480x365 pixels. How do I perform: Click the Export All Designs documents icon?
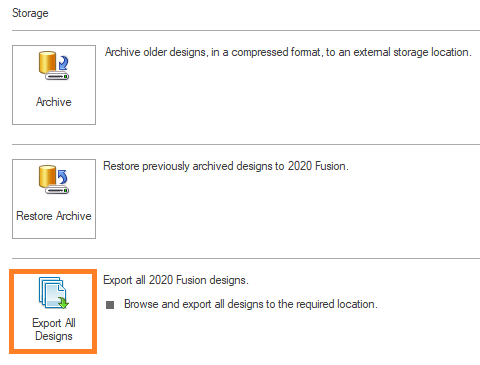[54, 293]
